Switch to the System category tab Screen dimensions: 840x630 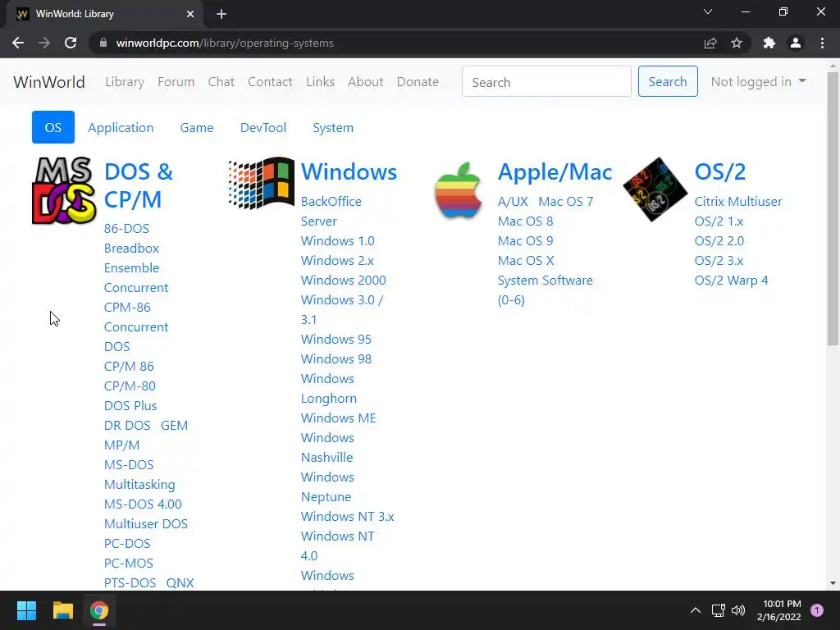click(333, 127)
